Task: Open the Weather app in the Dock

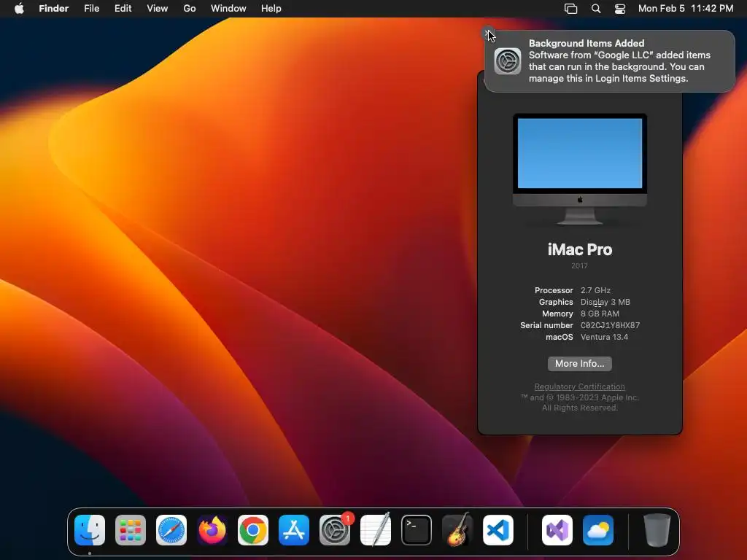Action: coord(598,530)
